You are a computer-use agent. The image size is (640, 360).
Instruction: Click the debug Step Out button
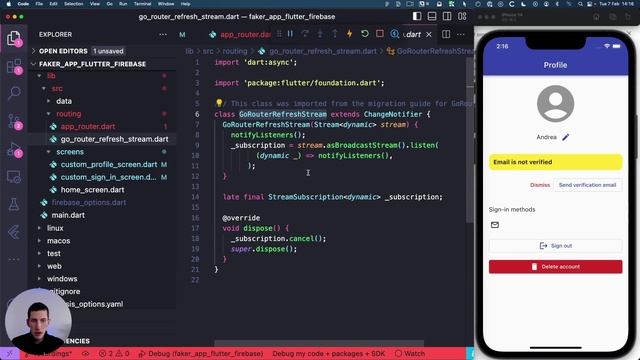click(335, 34)
